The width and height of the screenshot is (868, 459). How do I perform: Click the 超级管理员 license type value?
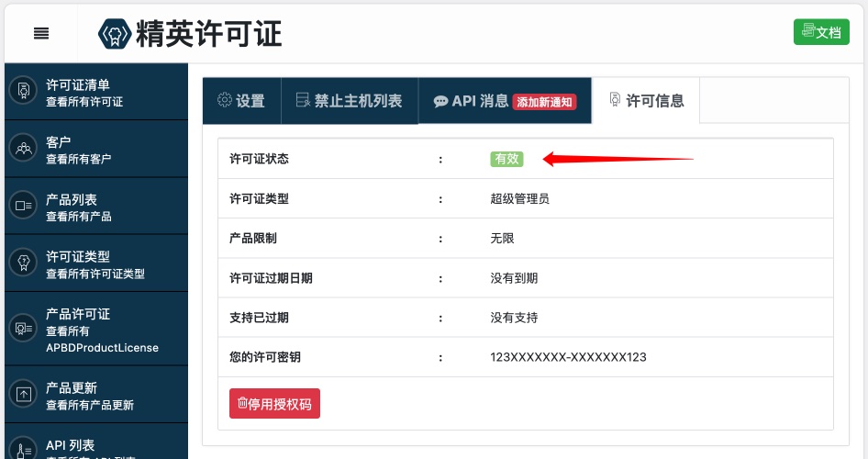pyautogui.click(x=520, y=199)
